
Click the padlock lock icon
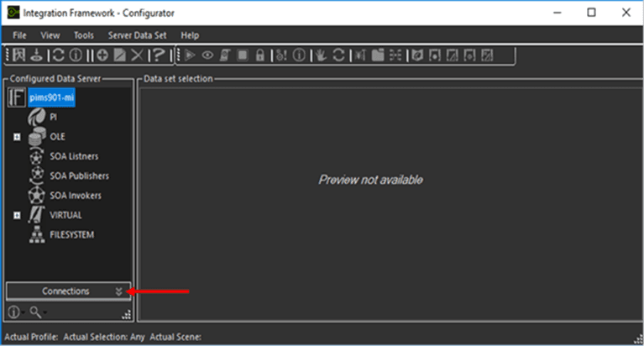[x=260, y=55]
